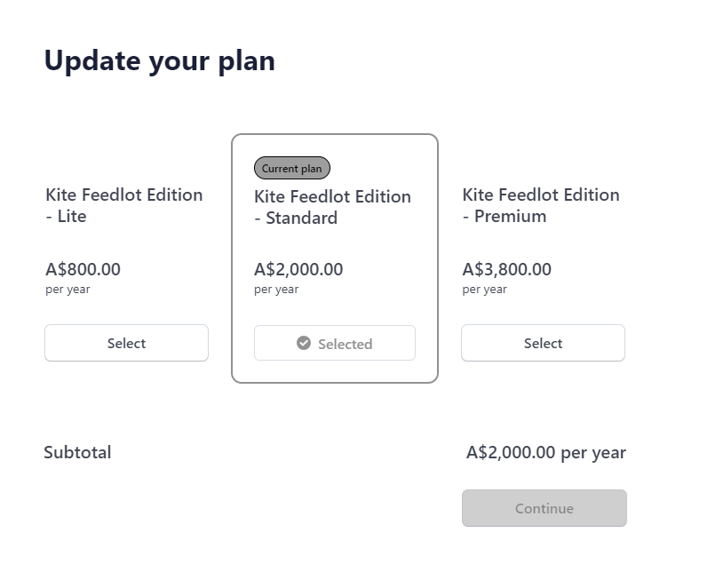Click the checkmark icon in Selected button
Image resolution: width=715 pixels, height=588 pixels.
click(304, 343)
